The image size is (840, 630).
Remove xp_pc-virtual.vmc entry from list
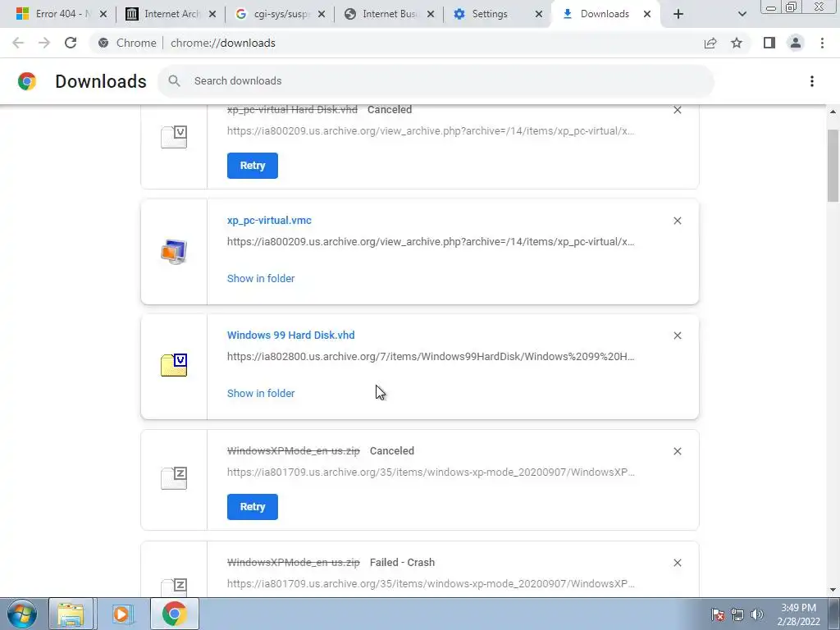[x=677, y=221]
